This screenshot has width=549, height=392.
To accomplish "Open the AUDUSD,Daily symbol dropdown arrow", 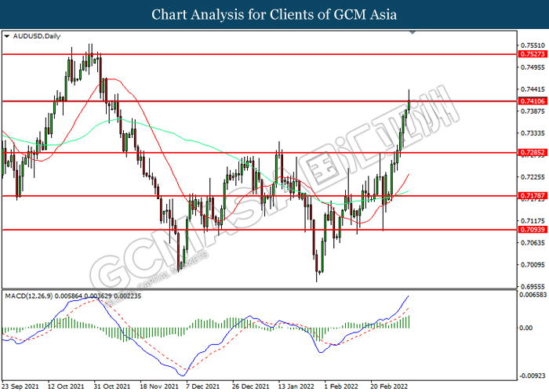I will [x=6, y=36].
